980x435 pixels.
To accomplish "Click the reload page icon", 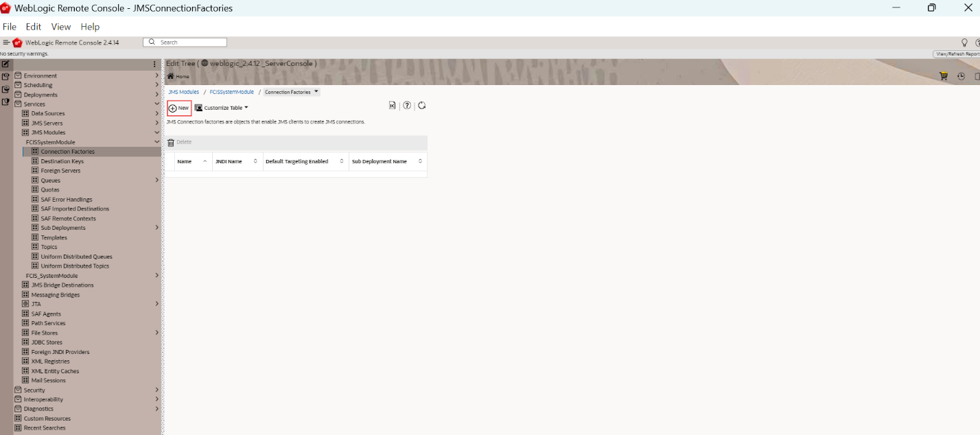I will (422, 105).
